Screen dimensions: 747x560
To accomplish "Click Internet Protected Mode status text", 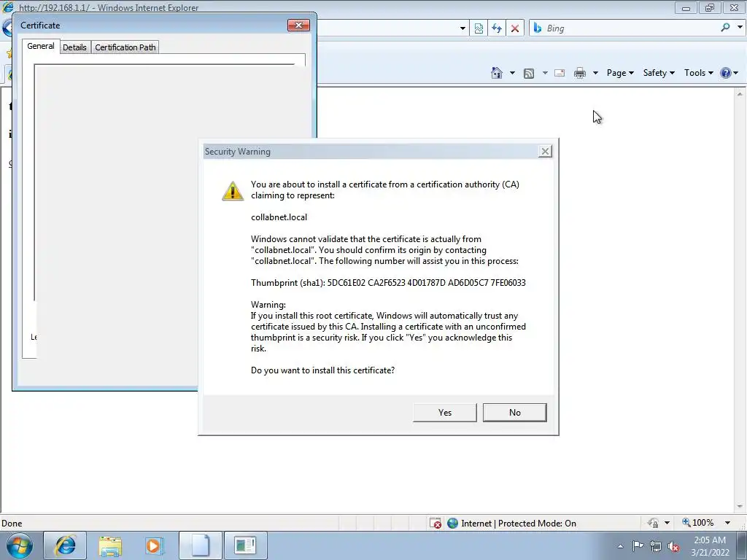I will coord(519,524).
